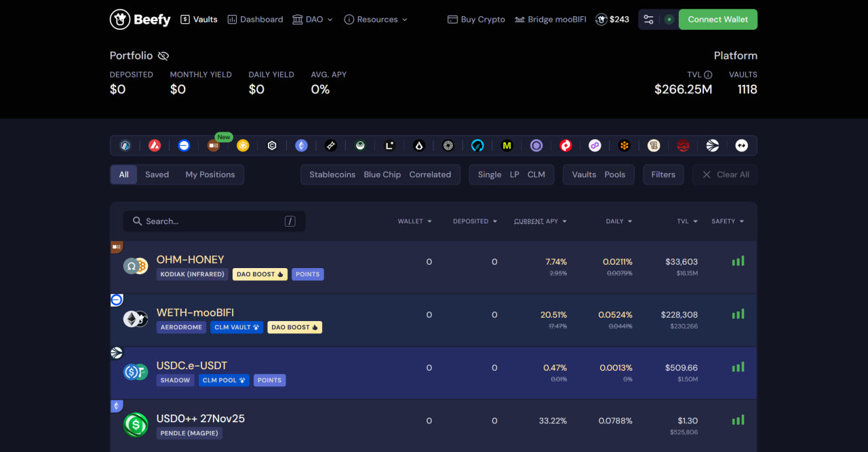Select the Linea L chain icon

click(389, 145)
